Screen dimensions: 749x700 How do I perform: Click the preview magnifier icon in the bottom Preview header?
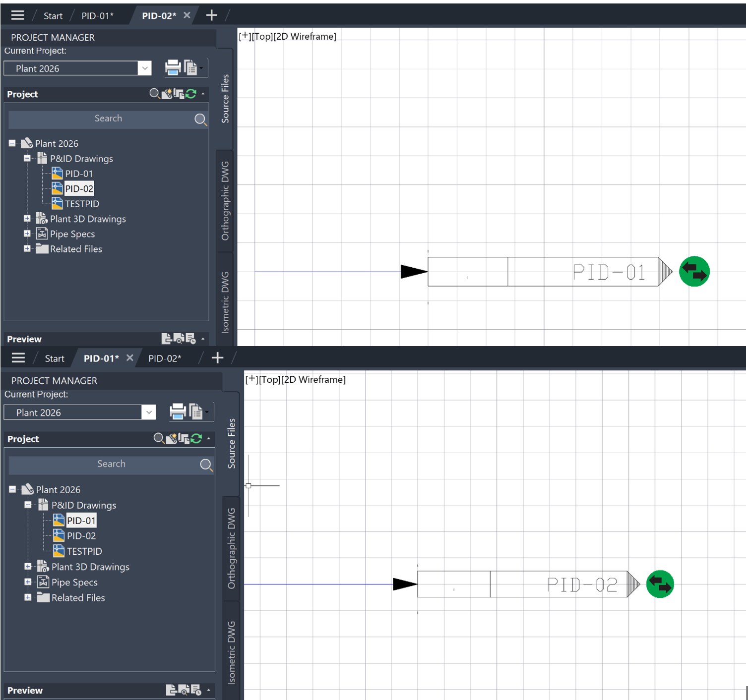click(184, 690)
